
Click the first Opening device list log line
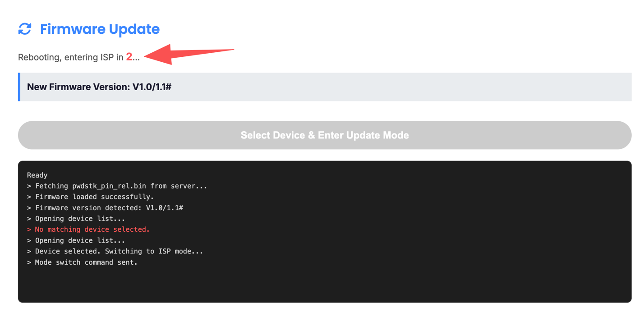pyautogui.click(x=76, y=219)
